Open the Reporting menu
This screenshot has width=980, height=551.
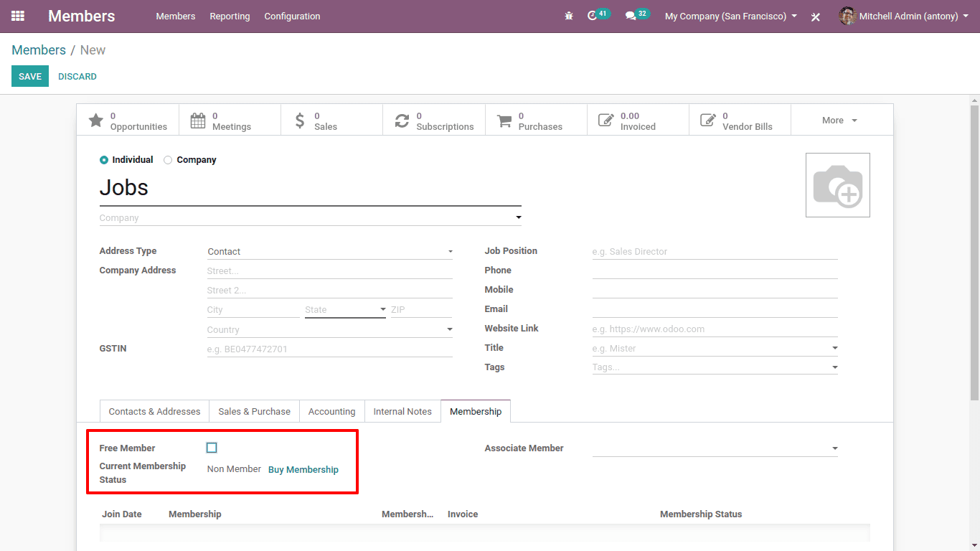230,16
